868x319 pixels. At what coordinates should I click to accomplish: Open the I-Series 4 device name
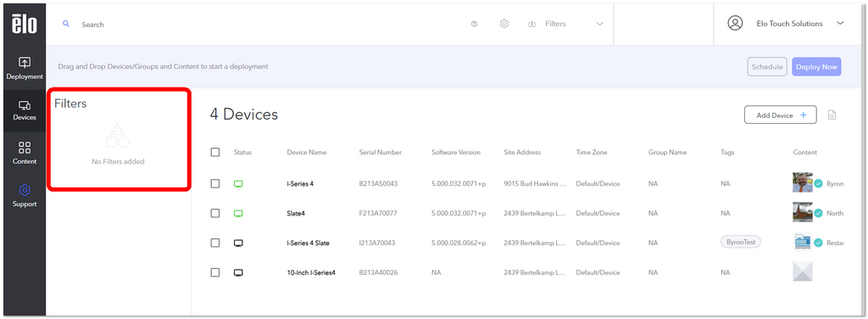[301, 183]
